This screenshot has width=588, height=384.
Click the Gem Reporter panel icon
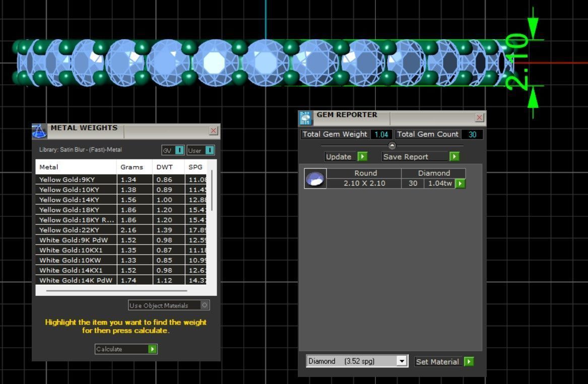(x=305, y=118)
